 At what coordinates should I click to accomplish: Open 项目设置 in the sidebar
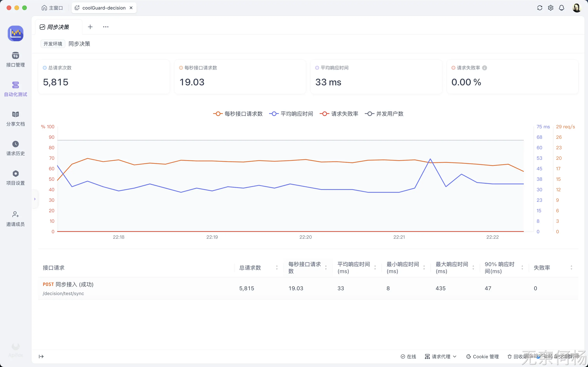pyautogui.click(x=15, y=174)
